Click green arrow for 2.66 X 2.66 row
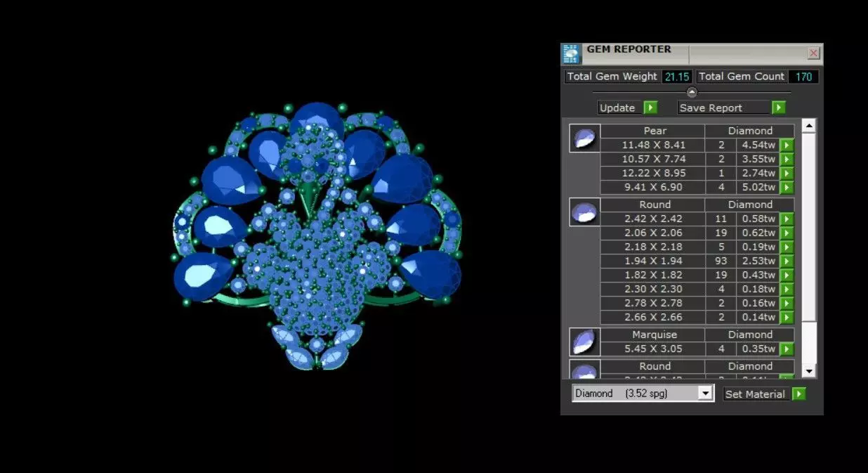The image size is (868, 473). [787, 317]
